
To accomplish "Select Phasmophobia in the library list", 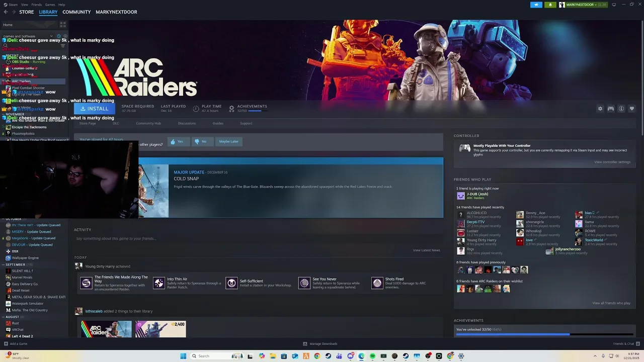I will click(x=23, y=134).
